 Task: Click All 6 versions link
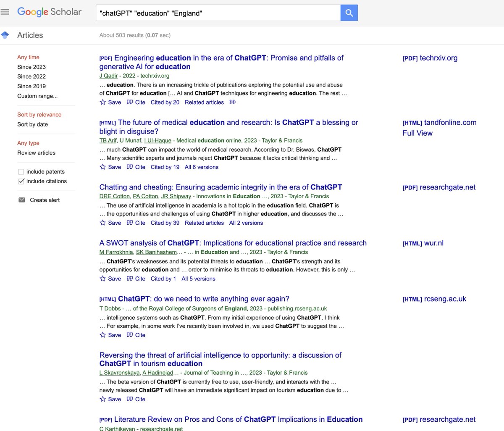202,167
